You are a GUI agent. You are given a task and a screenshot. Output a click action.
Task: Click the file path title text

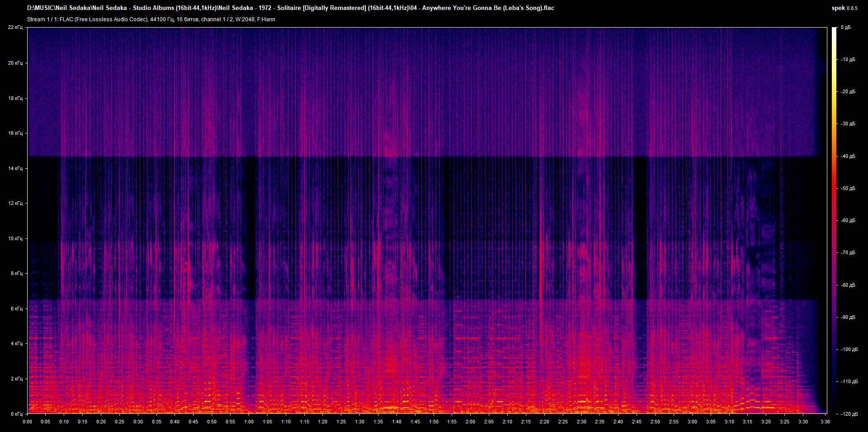(x=291, y=8)
